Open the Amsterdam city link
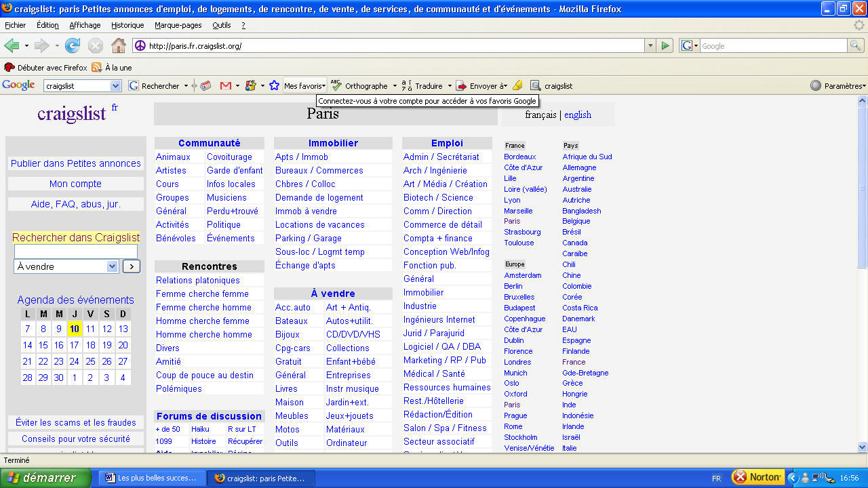This screenshot has height=488, width=868. [x=523, y=275]
